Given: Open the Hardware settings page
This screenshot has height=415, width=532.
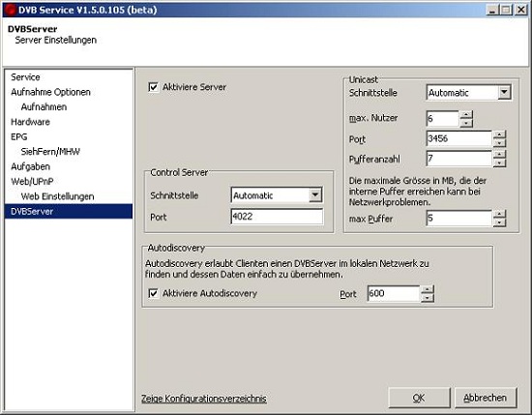Looking at the screenshot, I should pos(30,122).
